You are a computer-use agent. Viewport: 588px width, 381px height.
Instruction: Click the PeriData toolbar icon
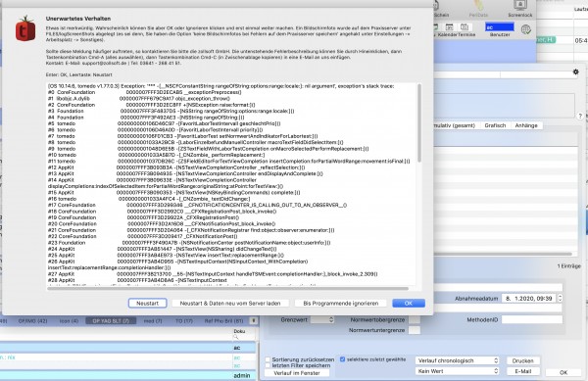478,9
